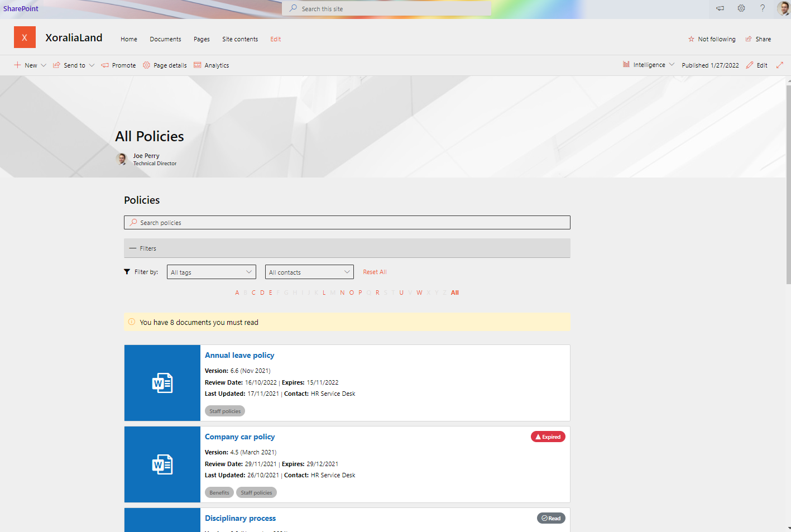Filter policies by letter D
This screenshot has width=791, height=532.
[x=262, y=293]
